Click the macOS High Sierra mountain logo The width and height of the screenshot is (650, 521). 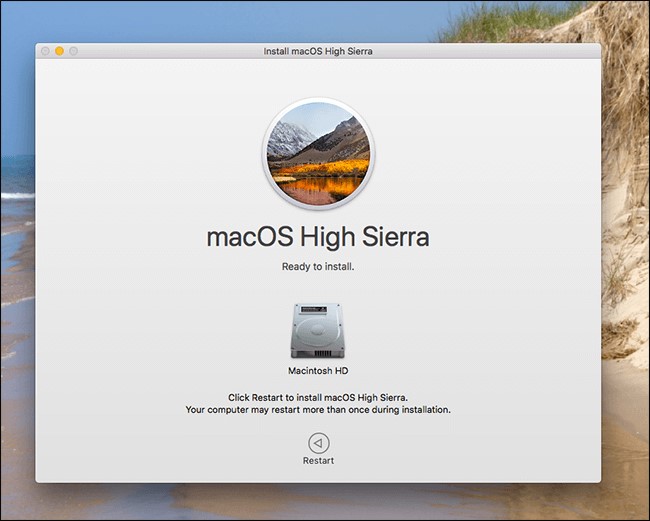click(318, 153)
